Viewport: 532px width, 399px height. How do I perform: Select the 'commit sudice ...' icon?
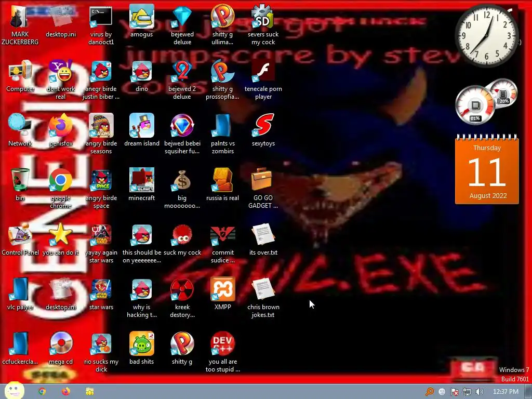click(x=222, y=244)
